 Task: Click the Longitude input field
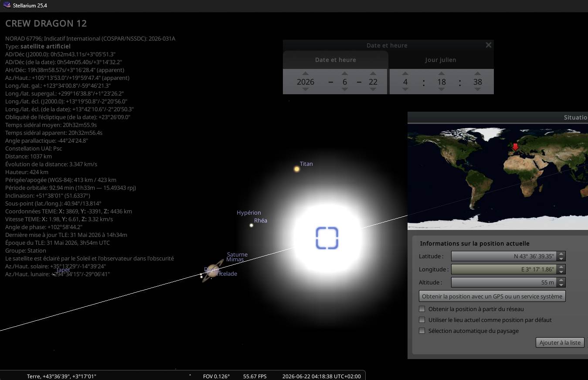504,270
